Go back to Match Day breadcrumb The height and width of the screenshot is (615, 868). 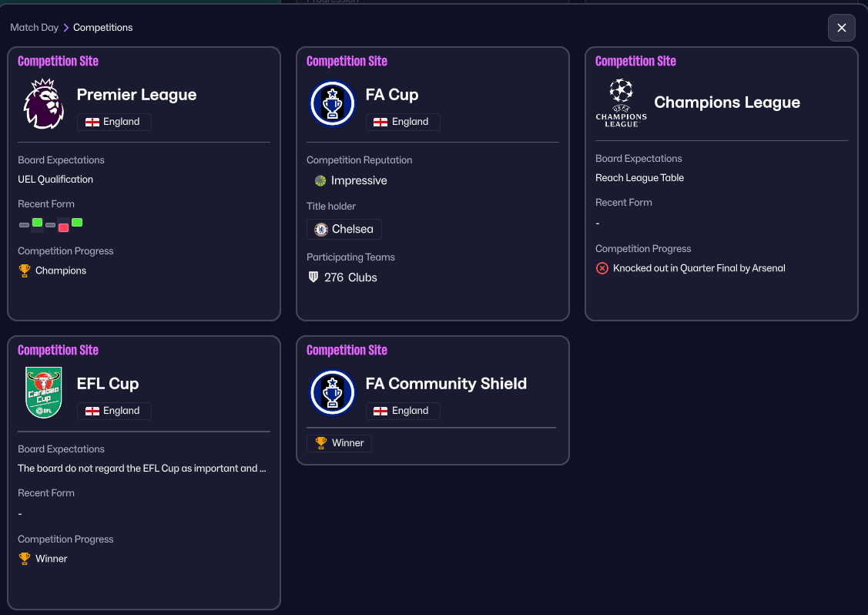34,28
